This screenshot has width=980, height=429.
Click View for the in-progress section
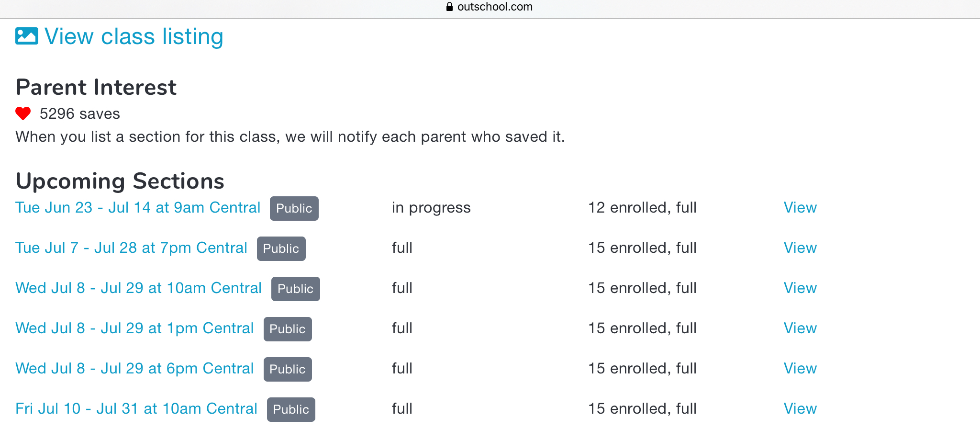tap(800, 208)
